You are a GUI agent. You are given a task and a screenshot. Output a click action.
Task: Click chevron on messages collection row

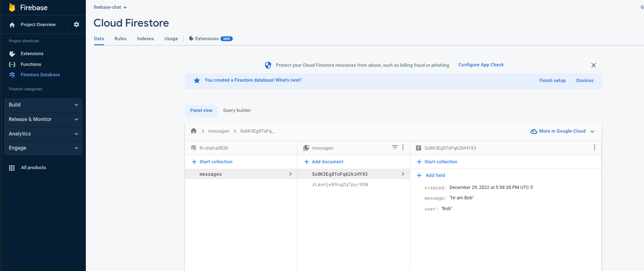pyautogui.click(x=290, y=174)
